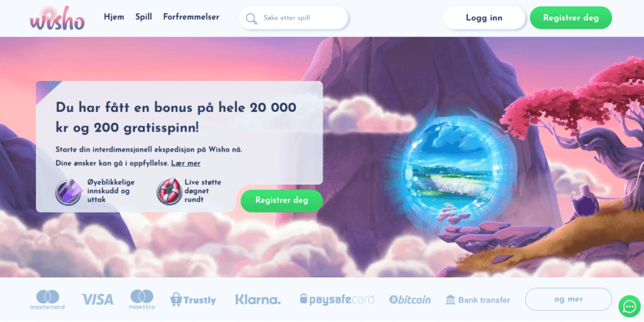Open the live chat bubble icon
644x322 pixels.
point(629,306)
